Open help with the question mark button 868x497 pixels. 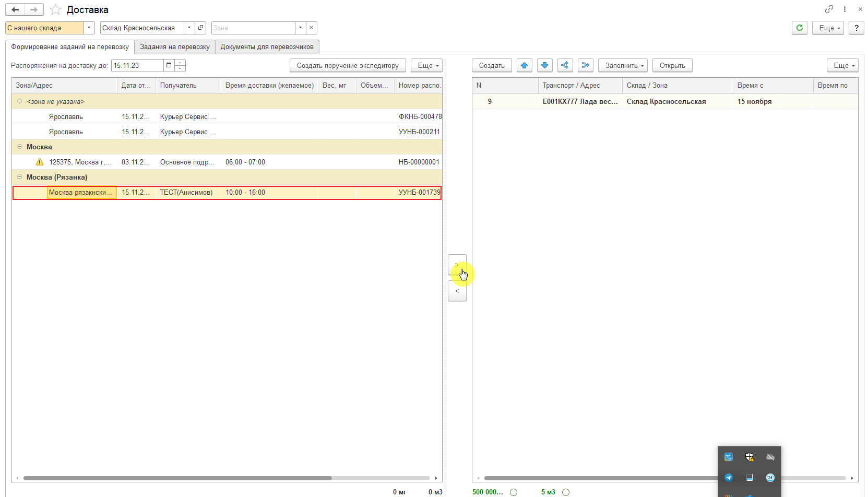(x=856, y=28)
